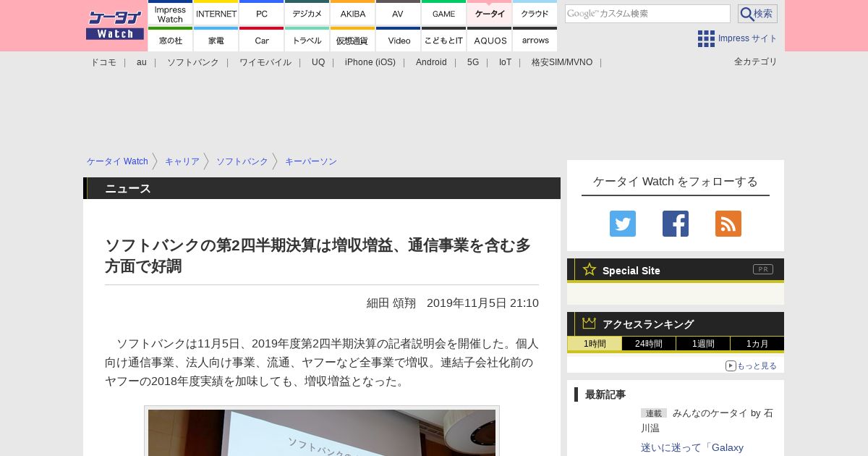Image resolution: width=868 pixels, height=456 pixels.
Task: Open the Impress Watch site tab
Action: point(171,13)
